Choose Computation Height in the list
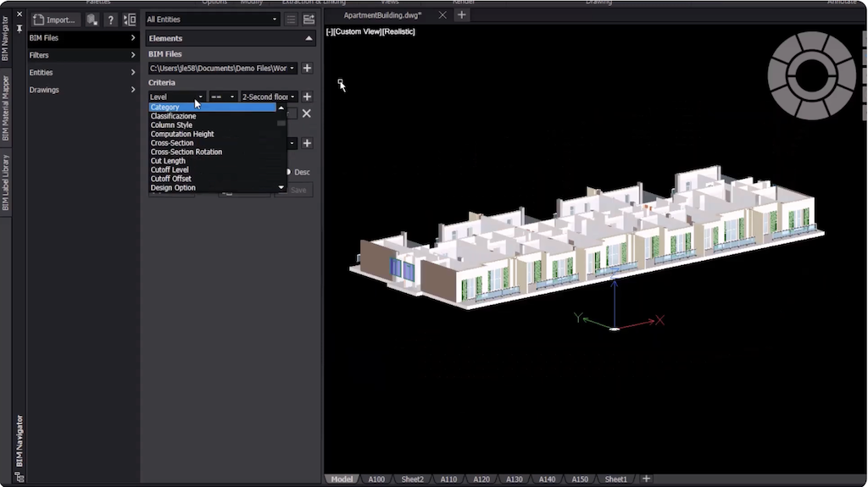This screenshot has width=868, height=487. click(x=212, y=134)
